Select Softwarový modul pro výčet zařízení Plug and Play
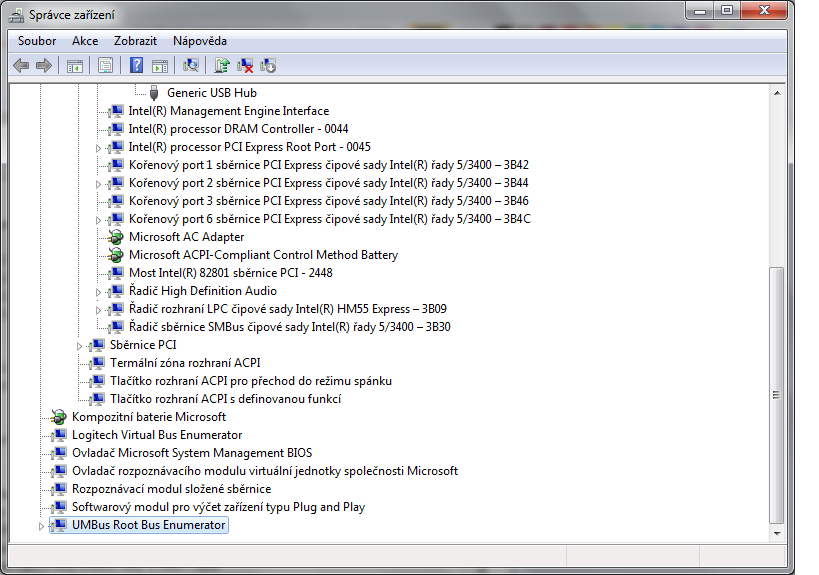Screen dimensions: 819x575 pyautogui.click(x=218, y=507)
